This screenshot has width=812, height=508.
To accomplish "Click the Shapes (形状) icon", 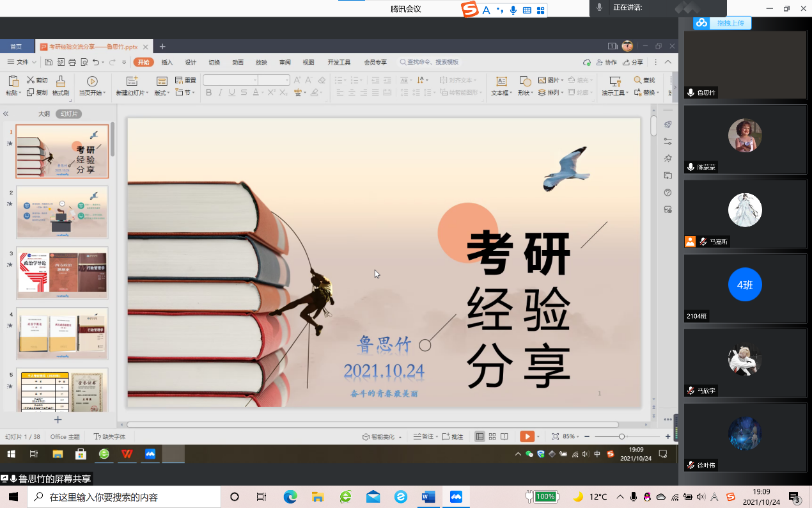I will [525, 81].
